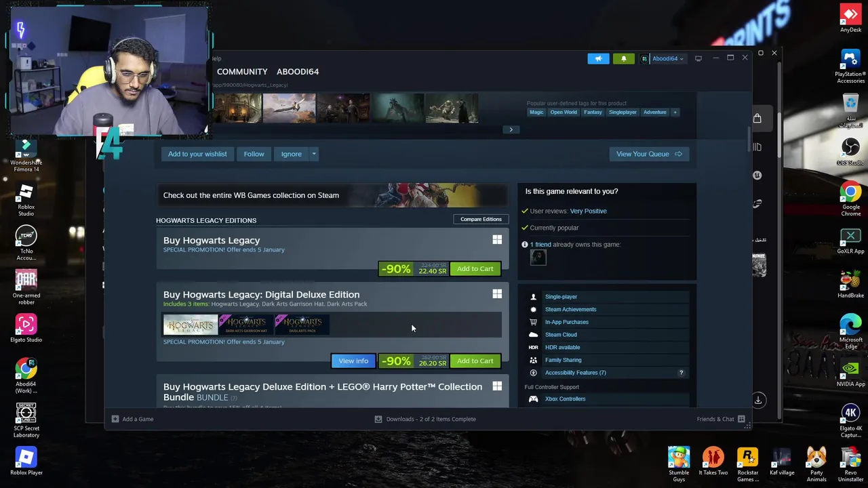The width and height of the screenshot is (868, 488).
Task: Expand the Ignore button dropdown arrow
Action: (314, 154)
